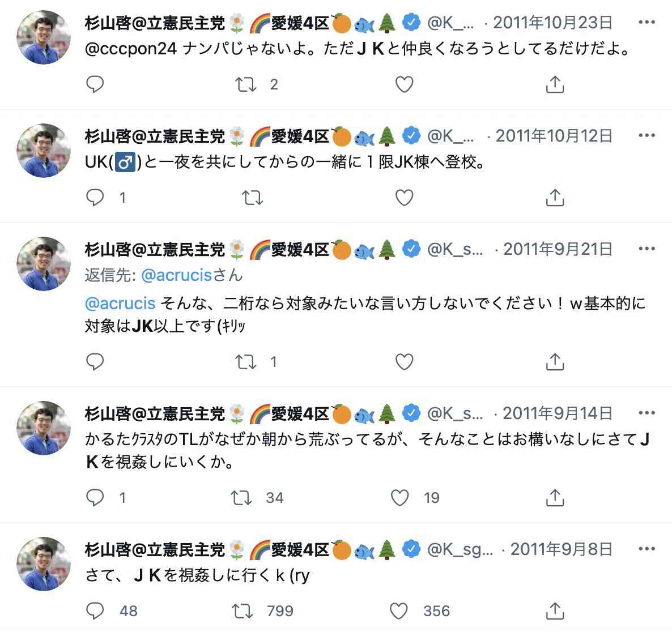Reply to the October 23 tweet
The width and height of the screenshot is (672, 632).
point(95,84)
